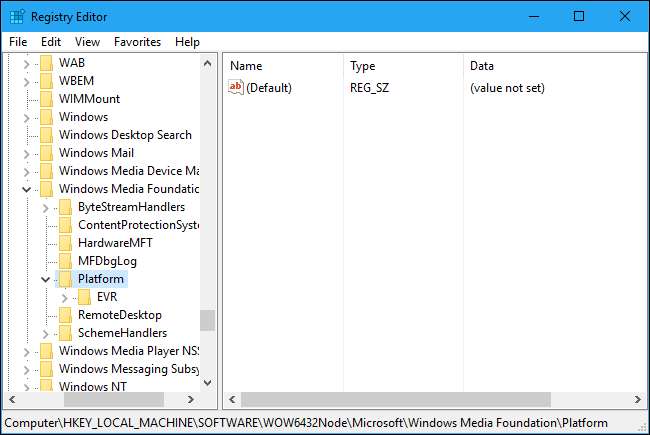Click the WIMMount folder icon
This screenshot has width=650, height=435.
coord(46,99)
